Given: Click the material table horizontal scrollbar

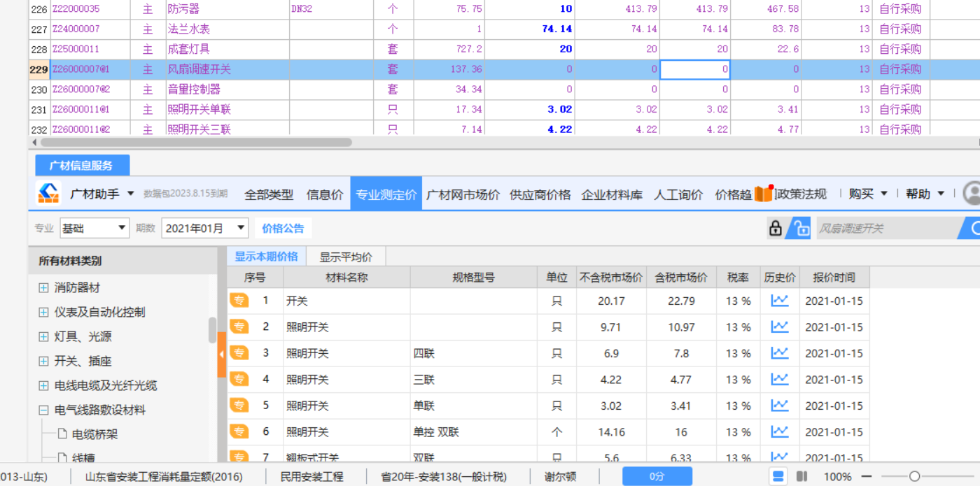Looking at the screenshot, I should click(196, 142).
